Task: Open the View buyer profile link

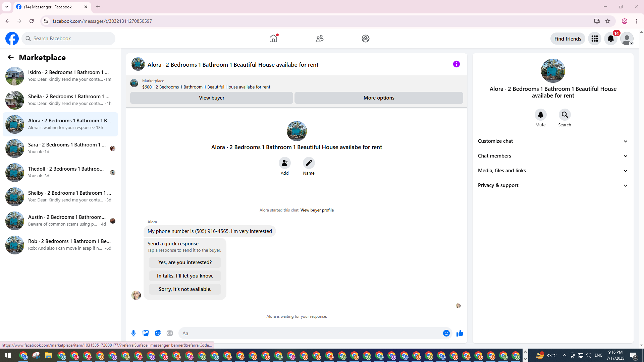Action: (x=317, y=210)
